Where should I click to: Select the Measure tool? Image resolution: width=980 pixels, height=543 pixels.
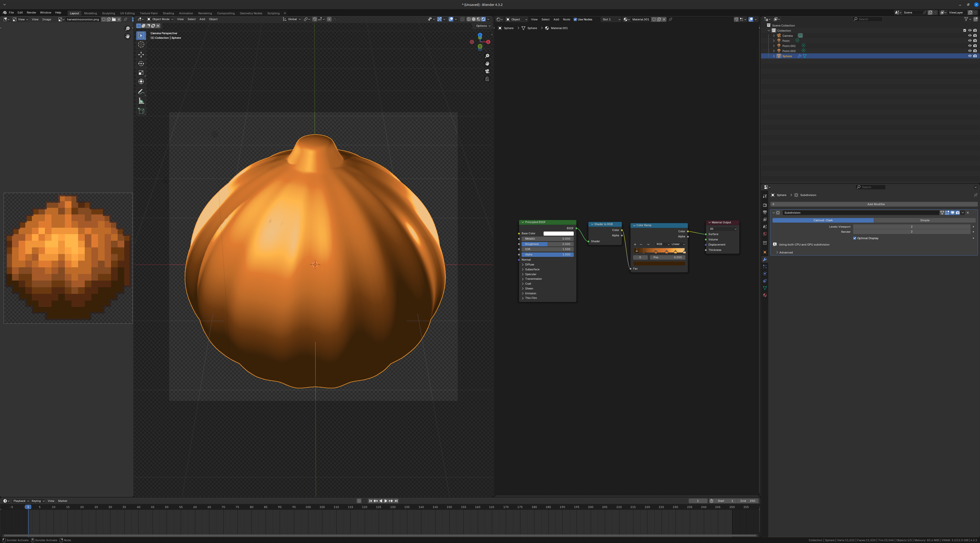click(141, 101)
